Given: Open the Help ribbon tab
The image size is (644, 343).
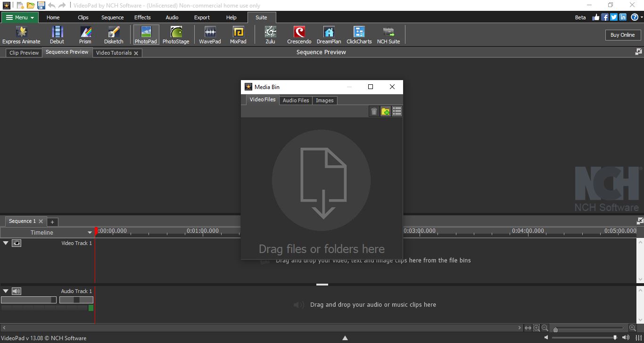Looking at the screenshot, I should pos(231,17).
